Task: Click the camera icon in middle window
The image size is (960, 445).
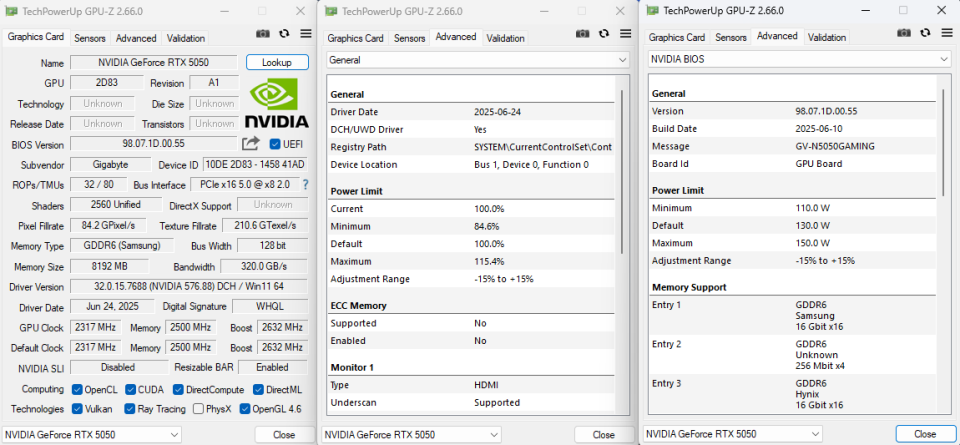Action: (583, 34)
